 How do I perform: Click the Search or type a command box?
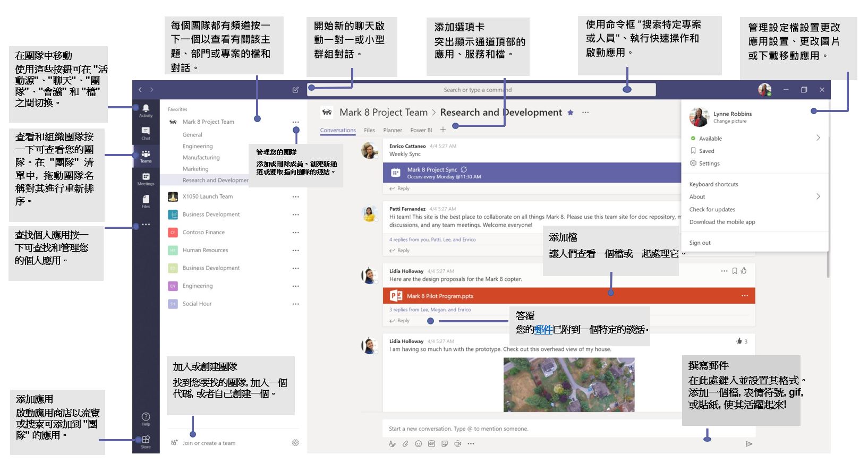point(481,90)
